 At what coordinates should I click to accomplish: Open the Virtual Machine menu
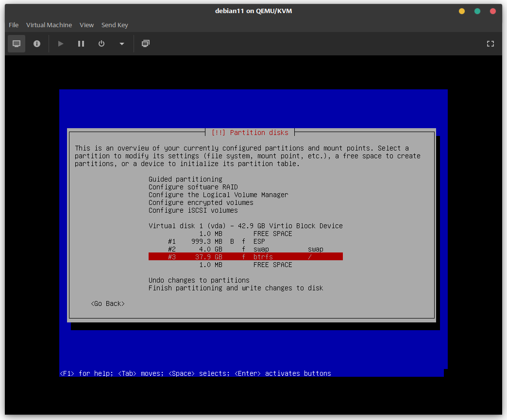click(49, 25)
